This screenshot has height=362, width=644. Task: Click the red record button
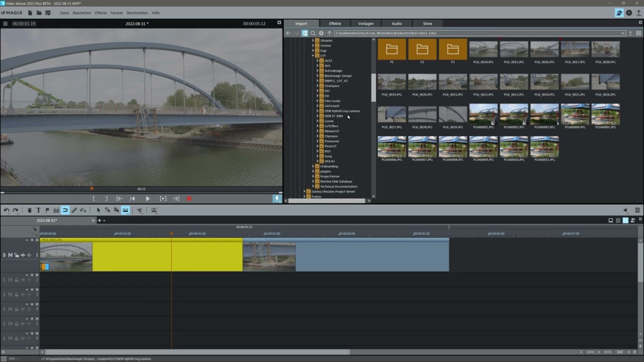point(189,199)
